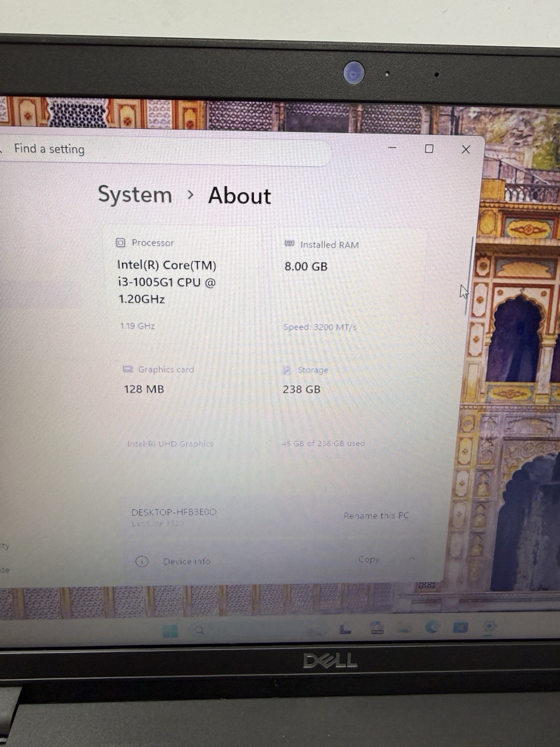Select the 1.19 GHz speed text
Viewport: 560px width, 747px height.
pos(137,326)
